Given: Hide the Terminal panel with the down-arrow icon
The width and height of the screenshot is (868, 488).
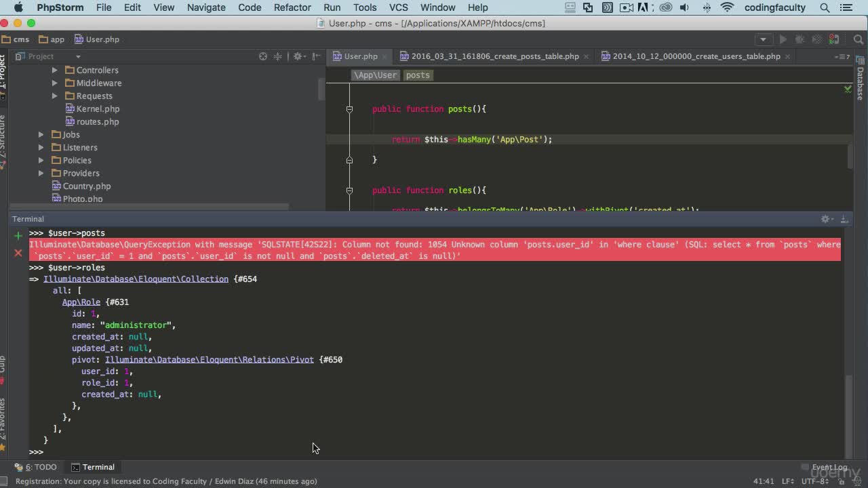Looking at the screenshot, I should pyautogui.click(x=844, y=219).
